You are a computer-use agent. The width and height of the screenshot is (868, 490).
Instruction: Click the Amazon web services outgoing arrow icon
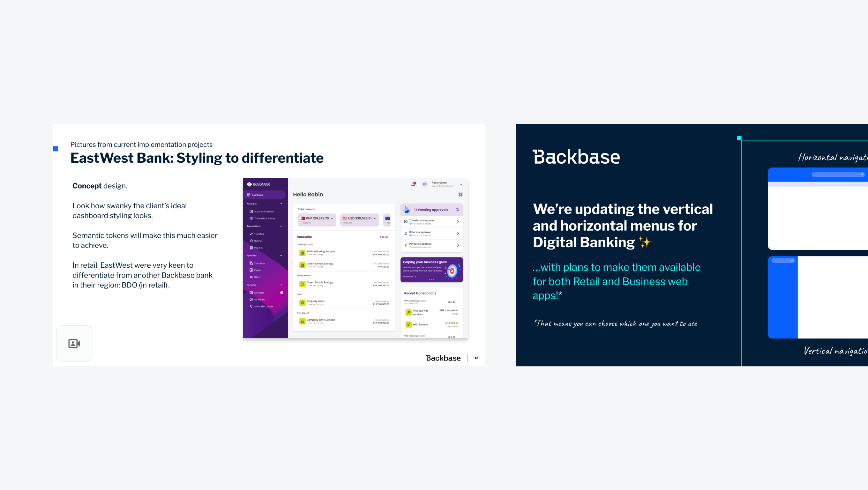[x=408, y=313]
